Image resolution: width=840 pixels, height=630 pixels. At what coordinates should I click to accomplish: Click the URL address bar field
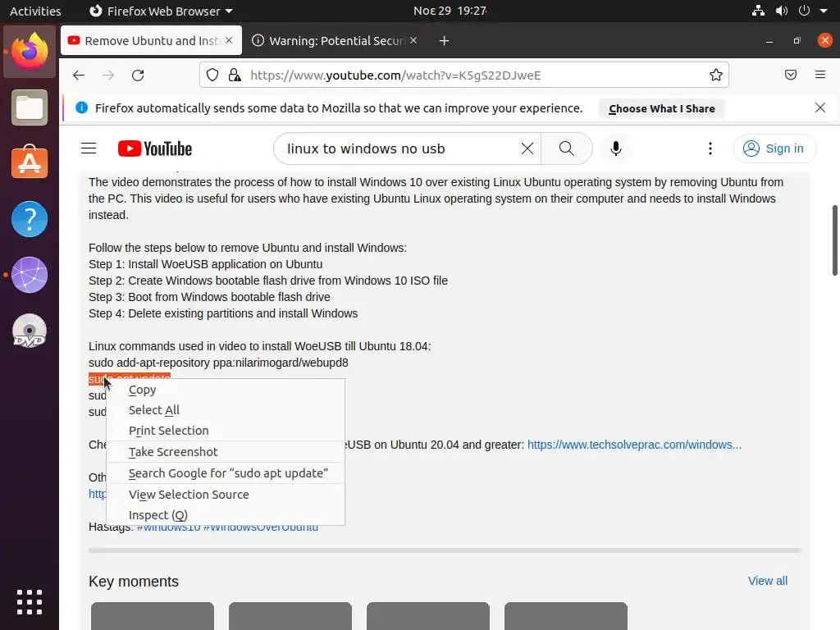click(464, 75)
